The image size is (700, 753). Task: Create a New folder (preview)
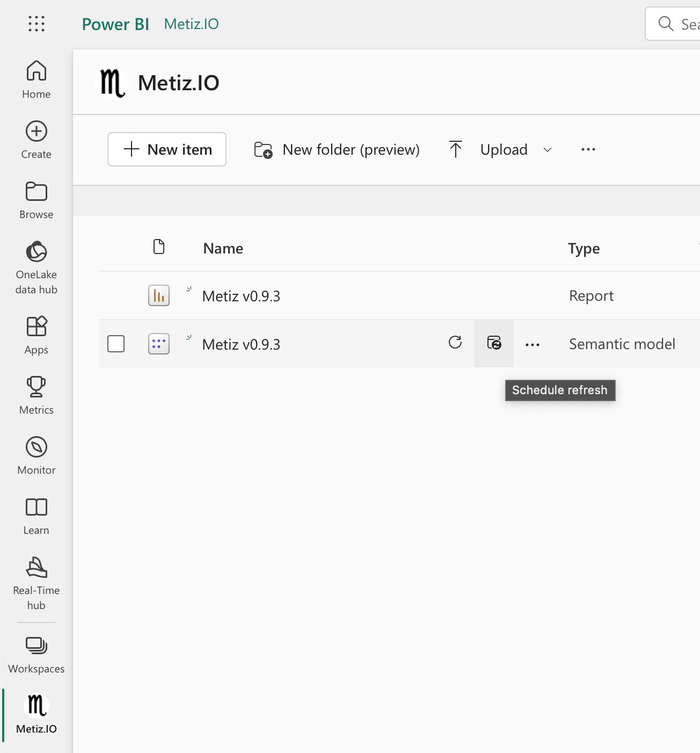tap(337, 149)
